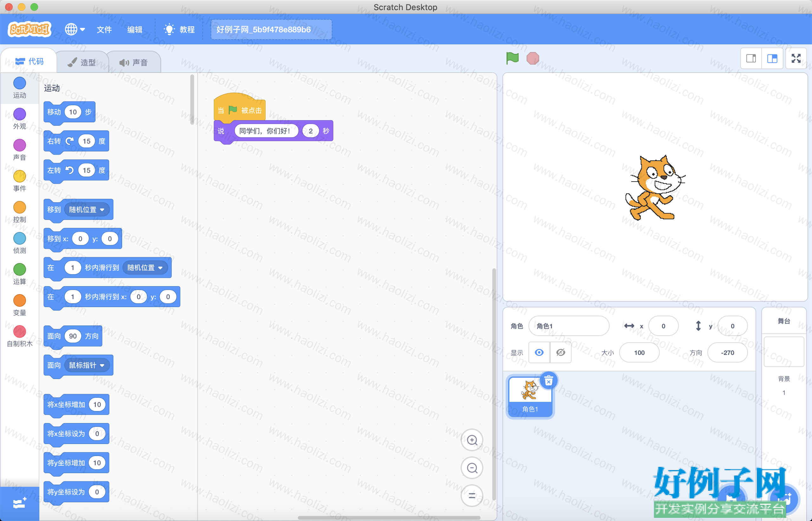Select the 侦测 light blue category

[x=20, y=243]
